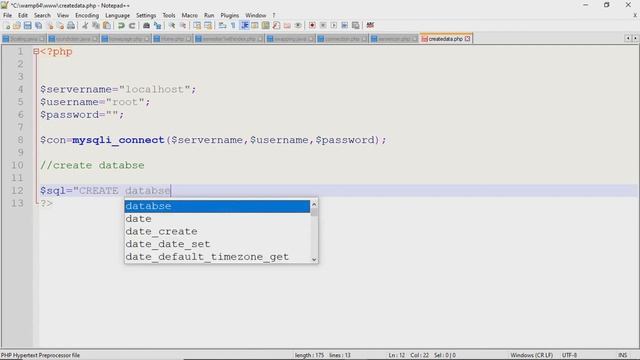Open the Window menu
The image size is (640, 360).
pos(256,16)
